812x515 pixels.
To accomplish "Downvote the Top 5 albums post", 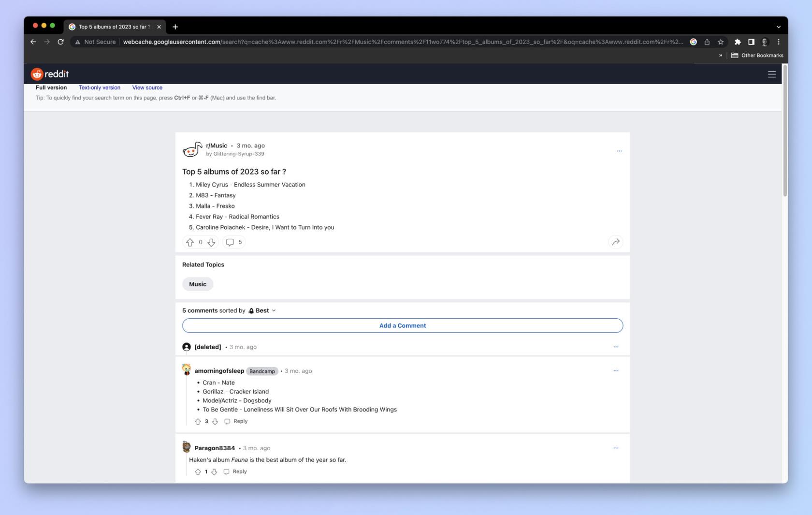I will 211,242.
